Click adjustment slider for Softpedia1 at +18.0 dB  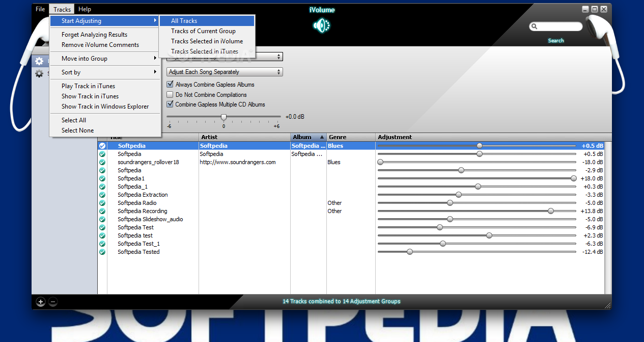(574, 178)
